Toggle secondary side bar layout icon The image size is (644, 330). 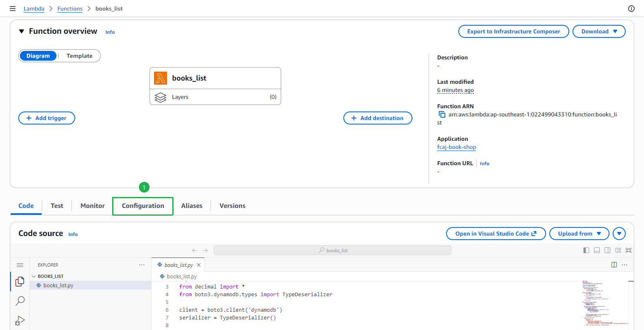607,250
